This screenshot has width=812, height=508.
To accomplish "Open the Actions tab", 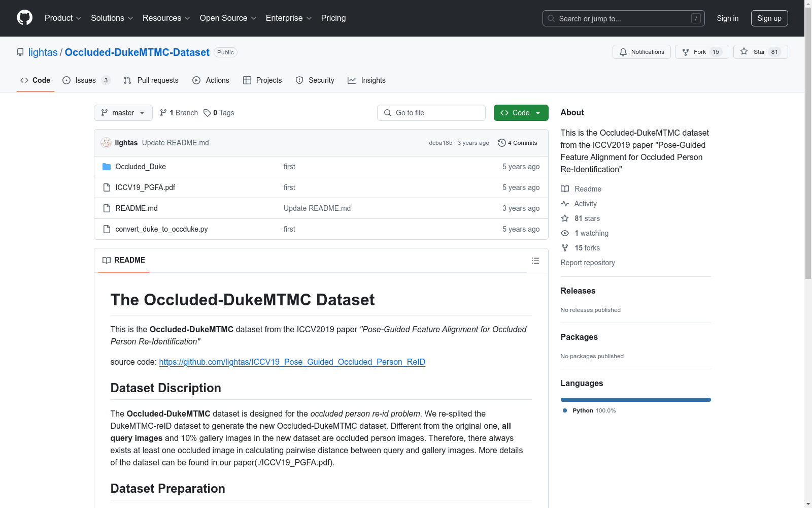I will [211, 80].
